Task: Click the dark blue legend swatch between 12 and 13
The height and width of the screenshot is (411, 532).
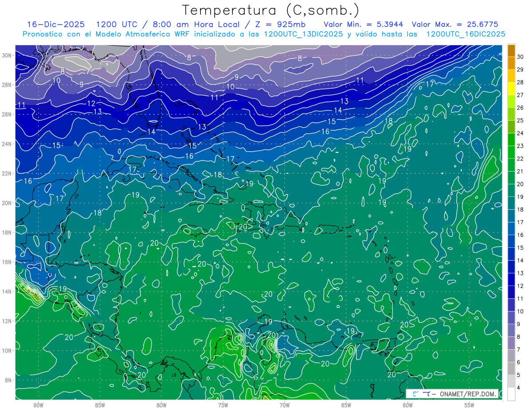Action: pos(511,279)
